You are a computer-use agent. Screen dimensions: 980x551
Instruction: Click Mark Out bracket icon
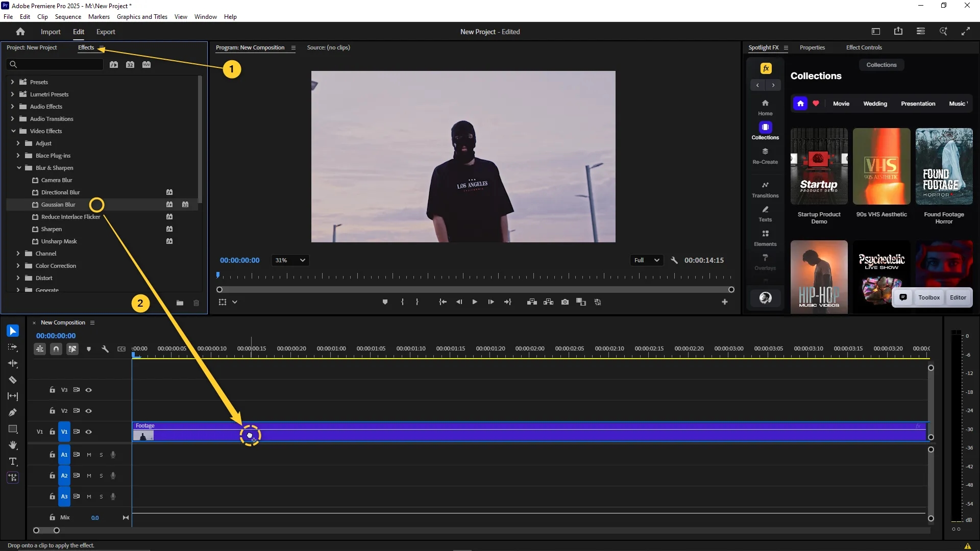pyautogui.click(x=418, y=302)
